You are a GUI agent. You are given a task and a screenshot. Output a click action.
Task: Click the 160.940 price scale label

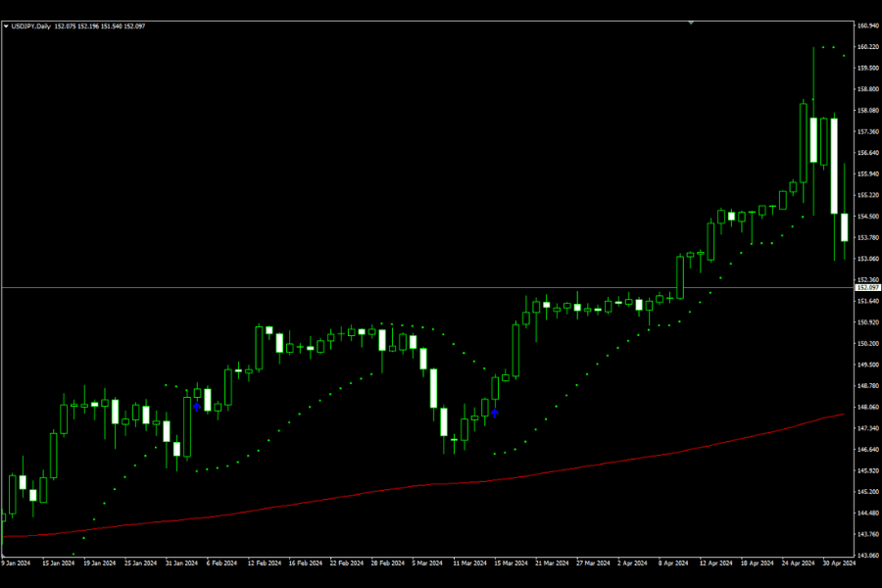(867, 25)
